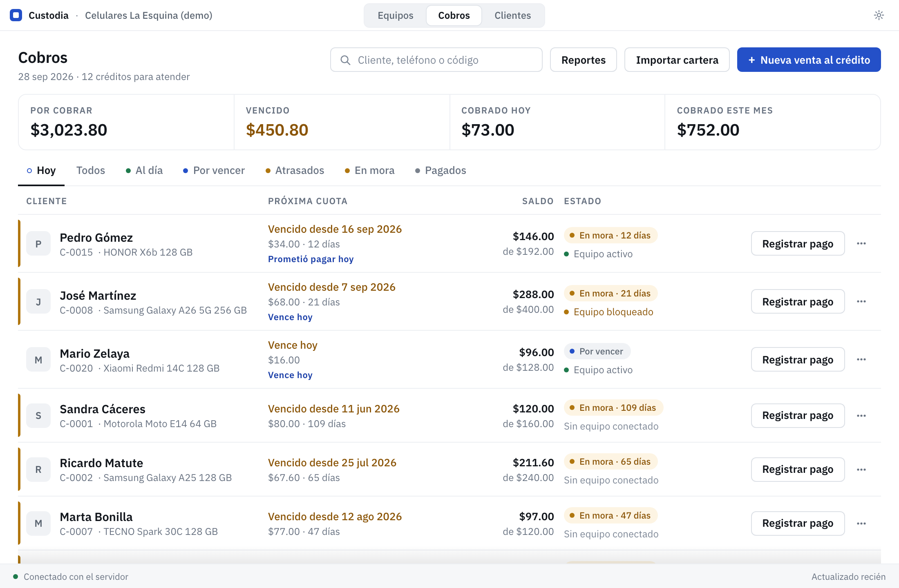The width and height of the screenshot is (899, 588).
Task: Switch to the Clientes section
Action: pyautogui.click(x=512, y=16)
